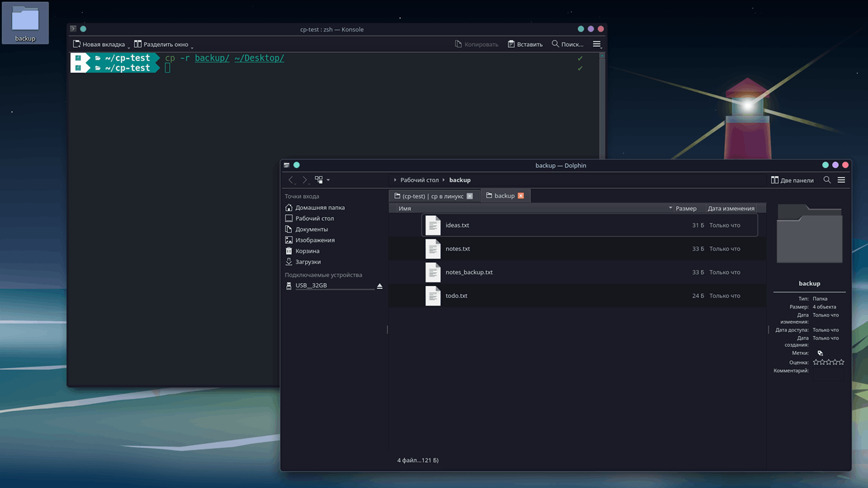Click the Вставить button in Konsole

[x=525, y=44]
